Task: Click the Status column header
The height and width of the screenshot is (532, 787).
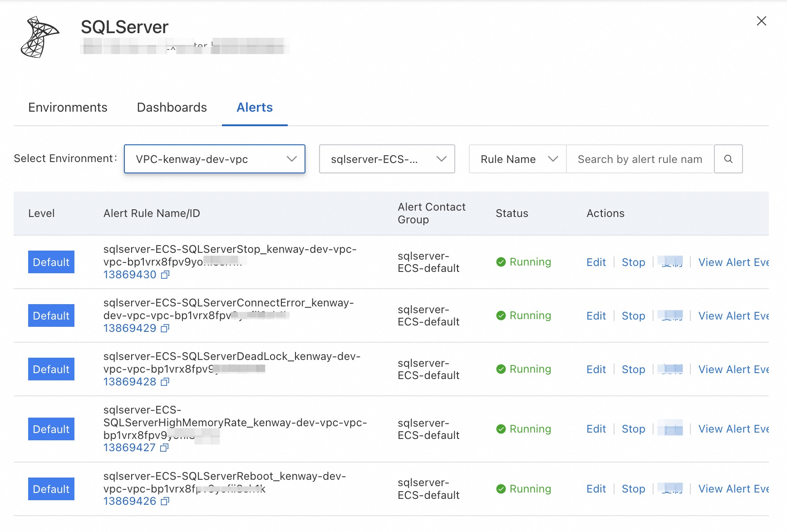Action: tap(512, 213)
